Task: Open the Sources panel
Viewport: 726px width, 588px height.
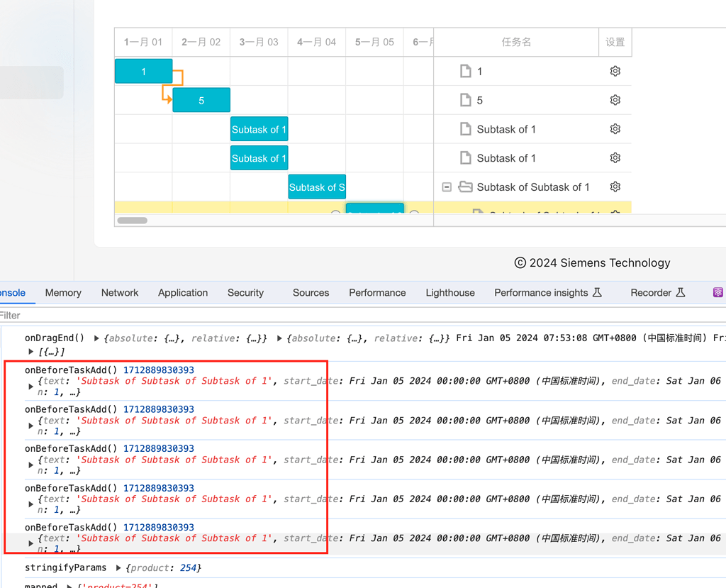Action: (x=311, y=292)
